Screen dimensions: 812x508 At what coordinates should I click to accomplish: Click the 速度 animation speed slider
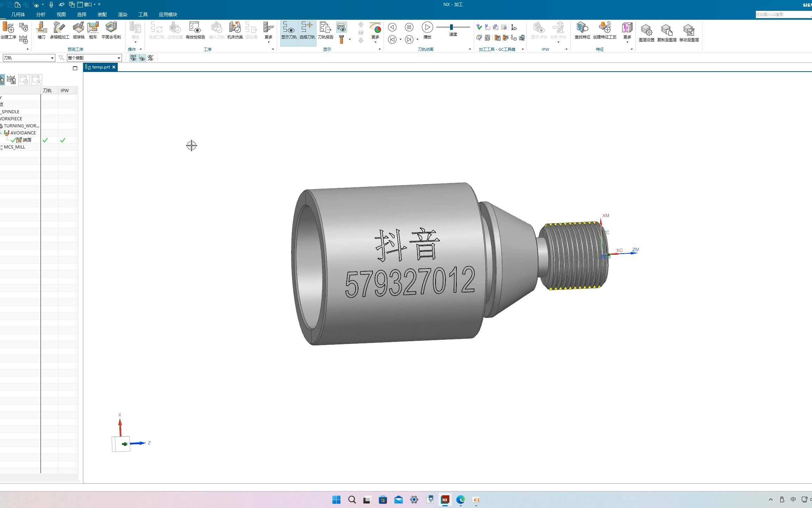point(453,27)
